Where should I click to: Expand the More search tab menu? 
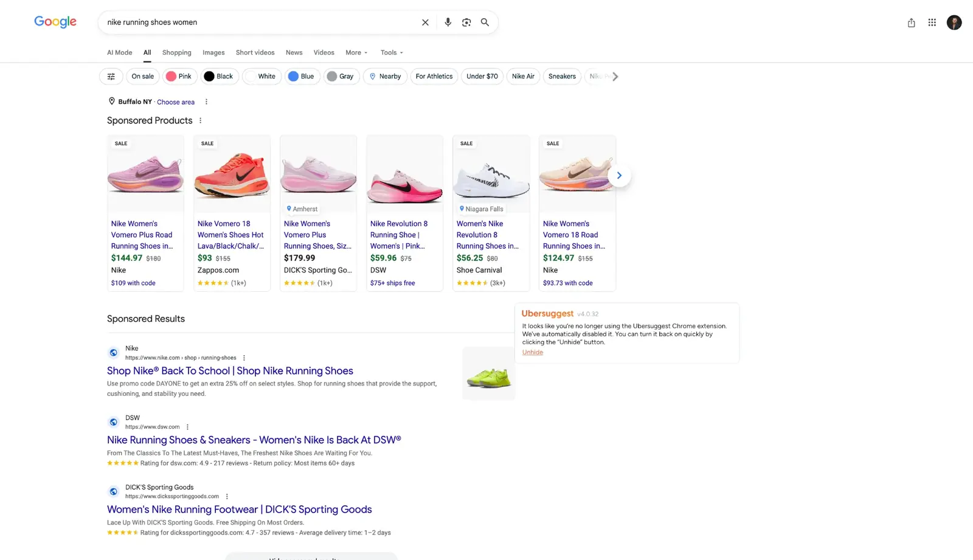pos(356,53)
